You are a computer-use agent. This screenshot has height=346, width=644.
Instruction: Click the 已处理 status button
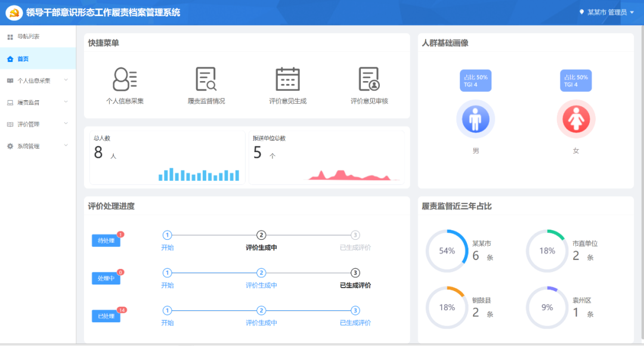point(106,316)
